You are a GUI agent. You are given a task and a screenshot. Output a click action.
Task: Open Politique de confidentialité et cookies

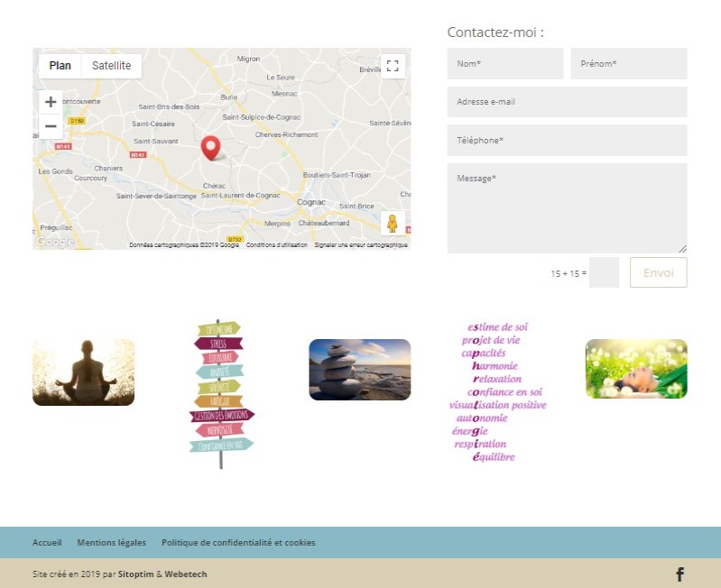tap(238, 543)
